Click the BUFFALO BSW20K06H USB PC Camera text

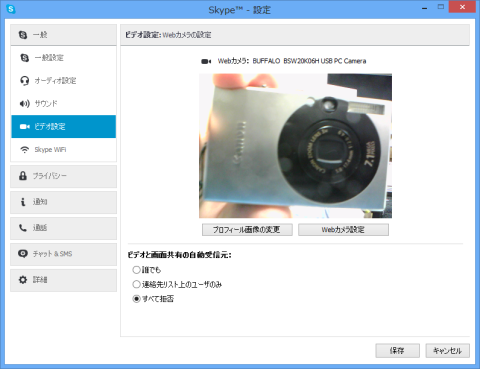click(309, 61)
